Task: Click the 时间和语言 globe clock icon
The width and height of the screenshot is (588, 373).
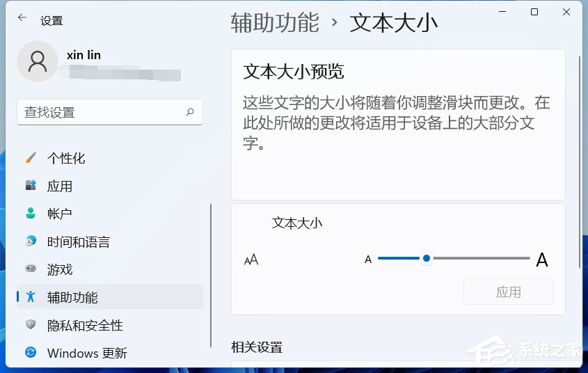Action: (31, 241)
